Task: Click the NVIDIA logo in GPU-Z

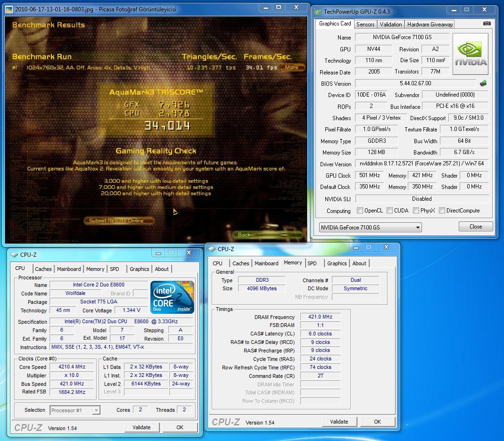Action: (471, 54)
